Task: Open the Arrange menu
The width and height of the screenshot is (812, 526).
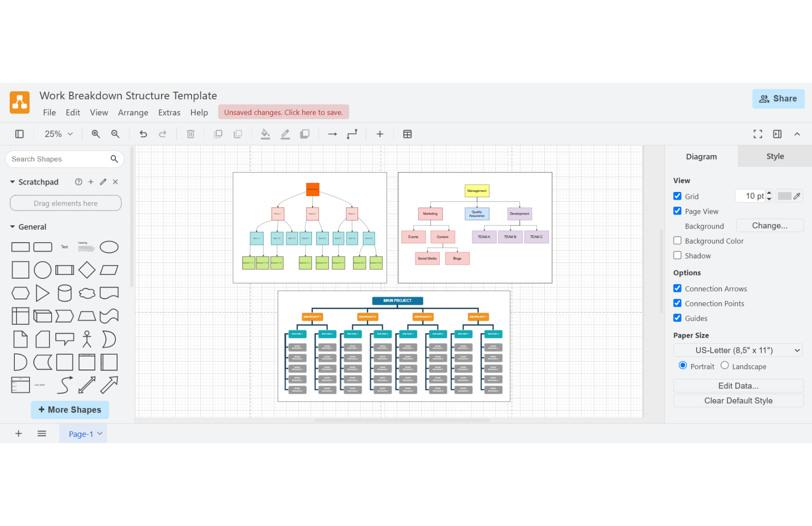Action: click(x=133, y=113)
